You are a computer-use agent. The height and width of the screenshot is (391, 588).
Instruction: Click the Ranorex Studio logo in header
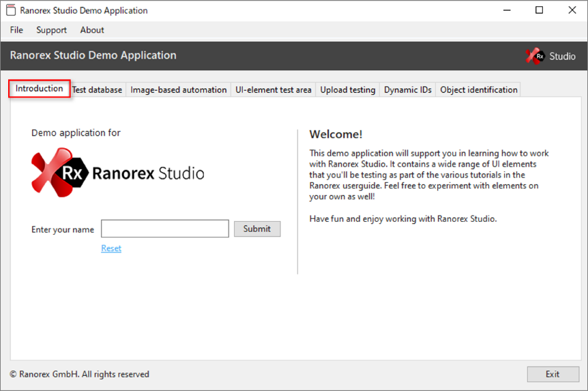550,56
